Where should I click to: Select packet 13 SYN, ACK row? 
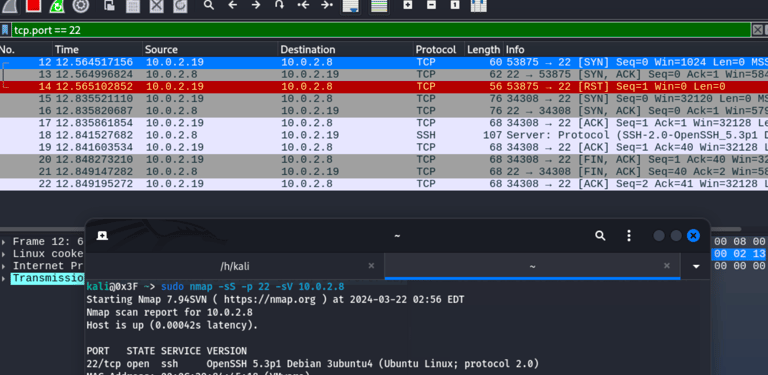pyautogui.click(x=384, y=74)
